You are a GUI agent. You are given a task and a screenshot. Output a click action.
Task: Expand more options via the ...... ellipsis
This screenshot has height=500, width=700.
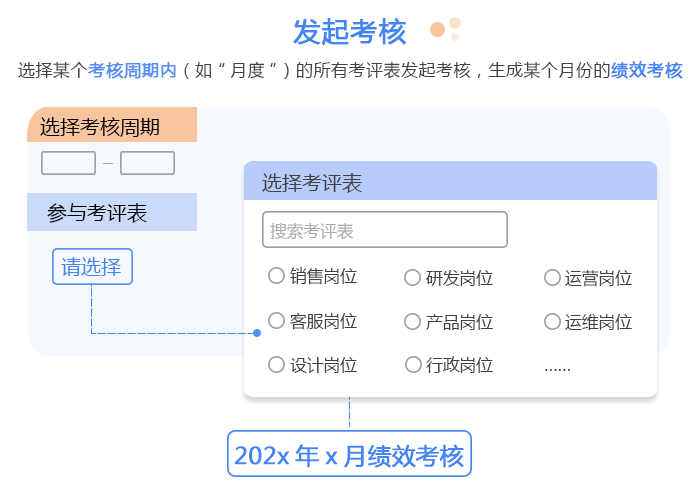point(558,366)
